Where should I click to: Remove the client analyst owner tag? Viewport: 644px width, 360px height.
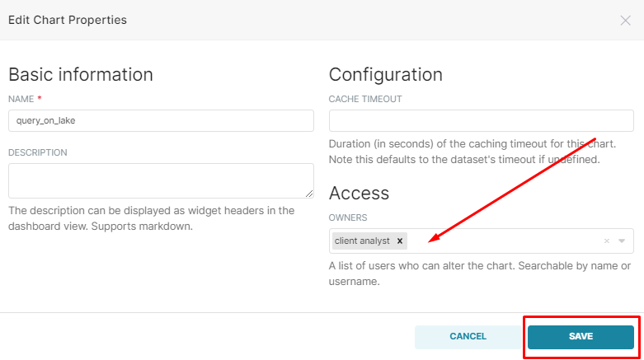pyautogui.click(x=400, y=241)
